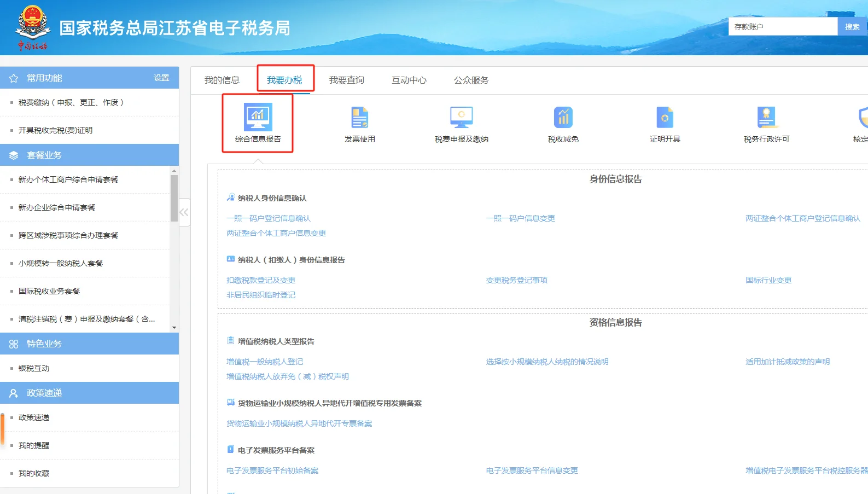Image resolution: width=868 pixels, height=494 pixels.
Task: Open 证明开具 icon
Action: click(x=665, y=117)
